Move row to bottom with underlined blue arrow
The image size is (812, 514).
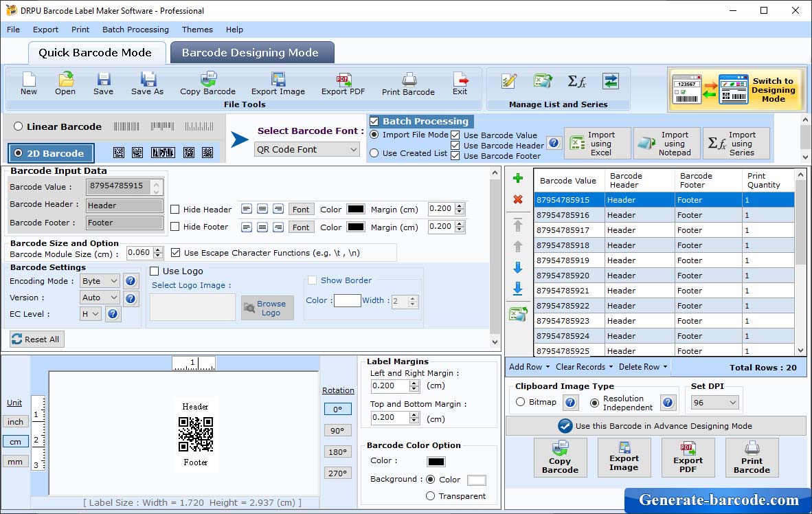(x=517, y=289)
